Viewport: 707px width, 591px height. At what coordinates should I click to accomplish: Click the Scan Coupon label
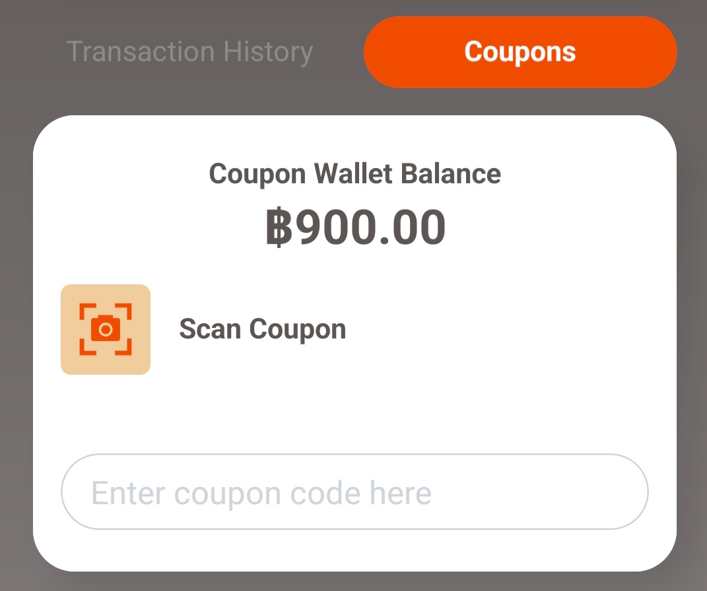coord(262,329)
